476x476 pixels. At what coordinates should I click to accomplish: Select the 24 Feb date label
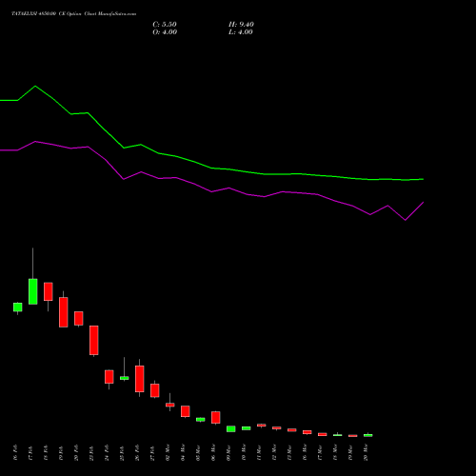(107, 452)
